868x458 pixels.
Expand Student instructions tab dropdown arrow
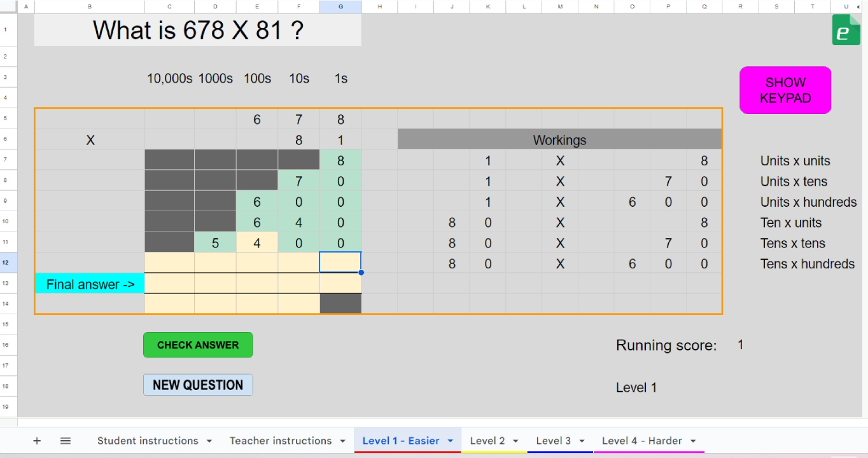coord(209,441)
